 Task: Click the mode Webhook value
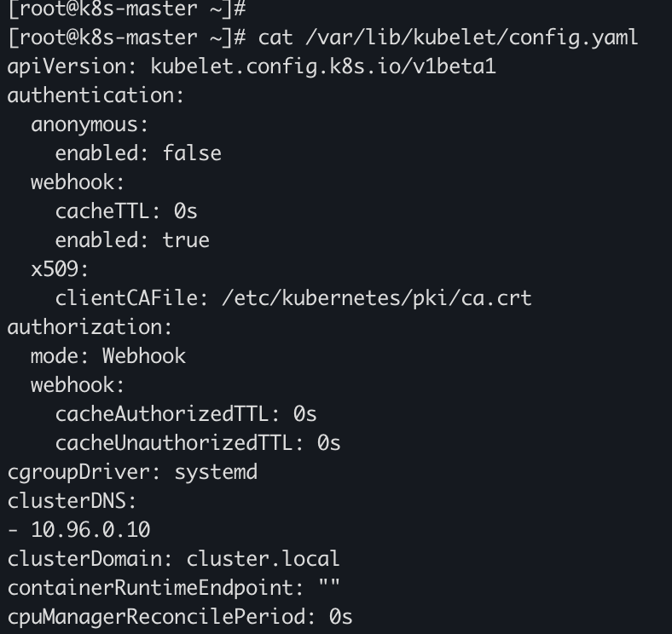click(143, 356)
